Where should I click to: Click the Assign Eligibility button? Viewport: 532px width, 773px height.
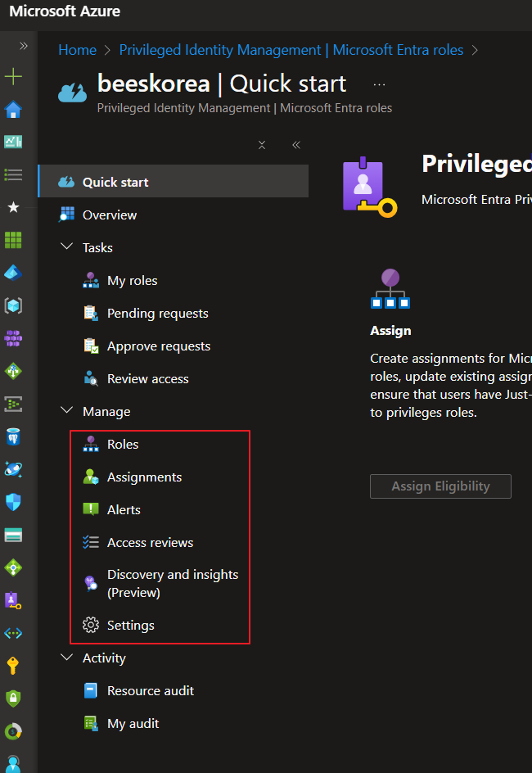pyautogui.click(x=440, y=486)
